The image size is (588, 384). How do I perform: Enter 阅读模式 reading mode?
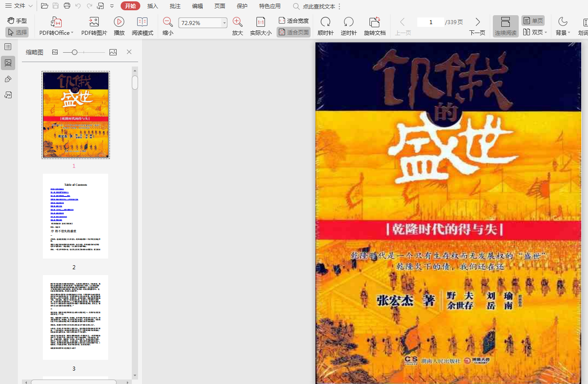pyautogui.click(x=143, y=26)
